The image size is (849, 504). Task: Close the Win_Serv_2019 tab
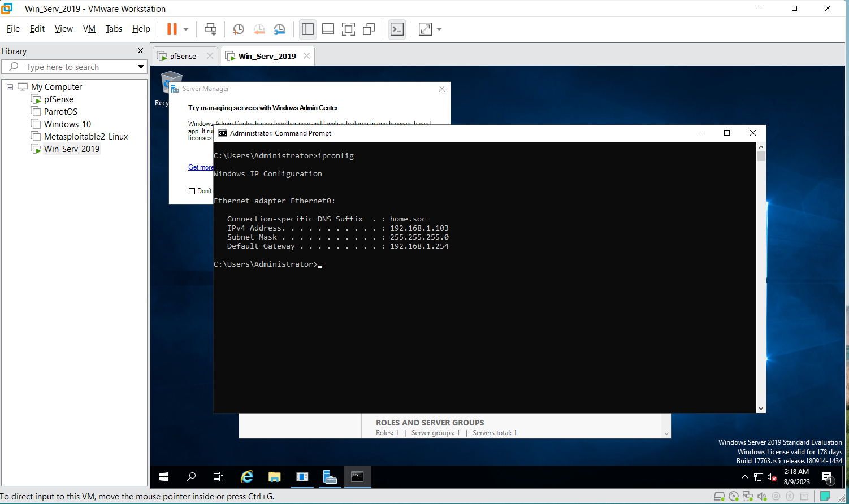[x=306, y=56]
